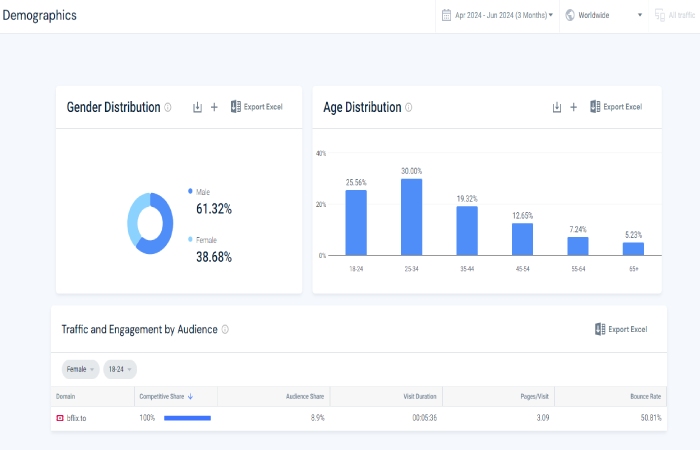Image resolution: width=700 pixels, height=450 pixels.
Task: Click the 30.00% bar label
Action: [412, 171]
